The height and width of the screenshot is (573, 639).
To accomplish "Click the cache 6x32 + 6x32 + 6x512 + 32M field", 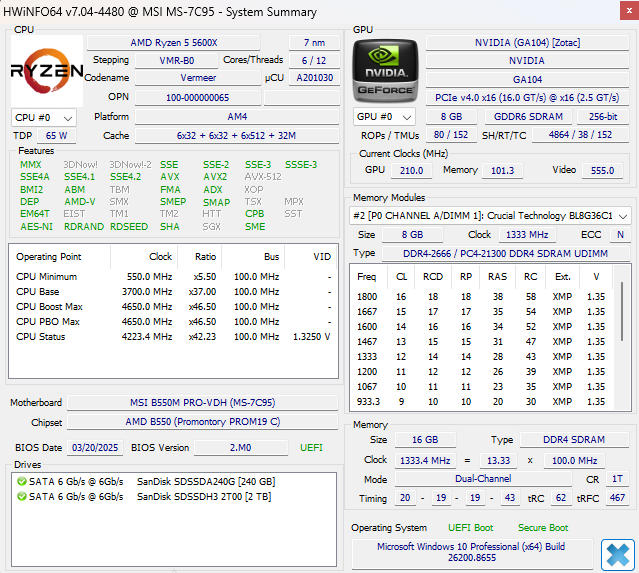I will coord(237,136).
